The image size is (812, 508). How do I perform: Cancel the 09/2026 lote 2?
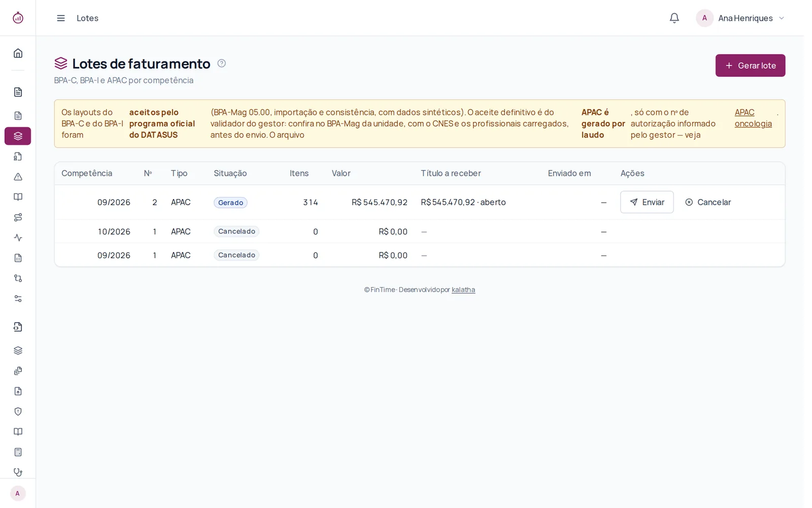pos(708,202)
